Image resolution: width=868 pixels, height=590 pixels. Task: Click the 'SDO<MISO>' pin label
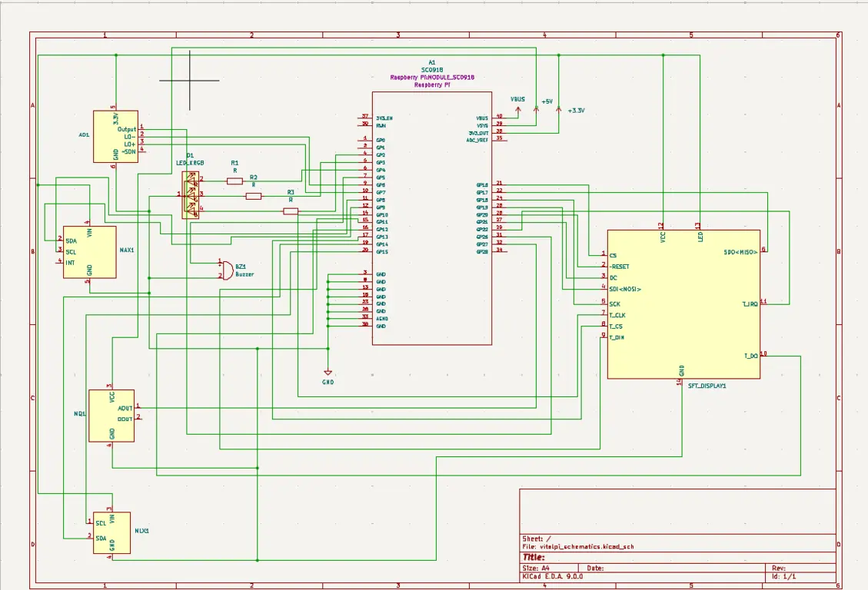pos(740,252)
